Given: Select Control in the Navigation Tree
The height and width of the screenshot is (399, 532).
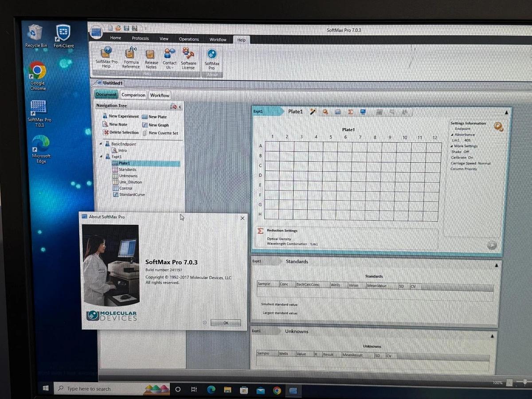Looking at the screenshot, I should coord(122,188).
